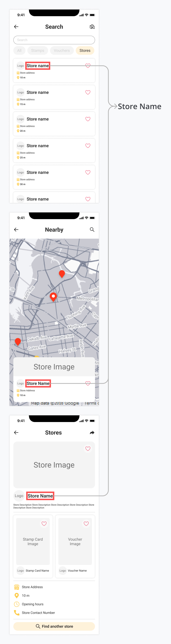Go back from the Search screen
Viewport: 171px width, 644px height.
point(16,27)
